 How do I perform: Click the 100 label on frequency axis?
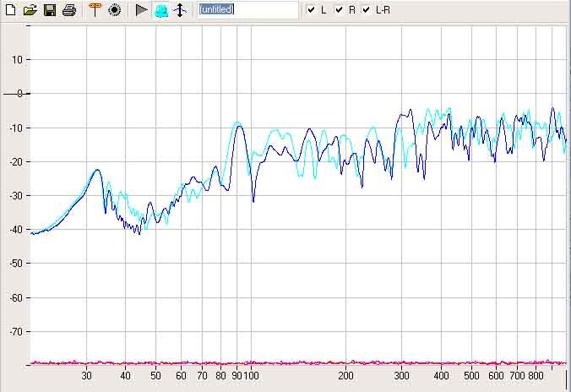click(251, 375)
